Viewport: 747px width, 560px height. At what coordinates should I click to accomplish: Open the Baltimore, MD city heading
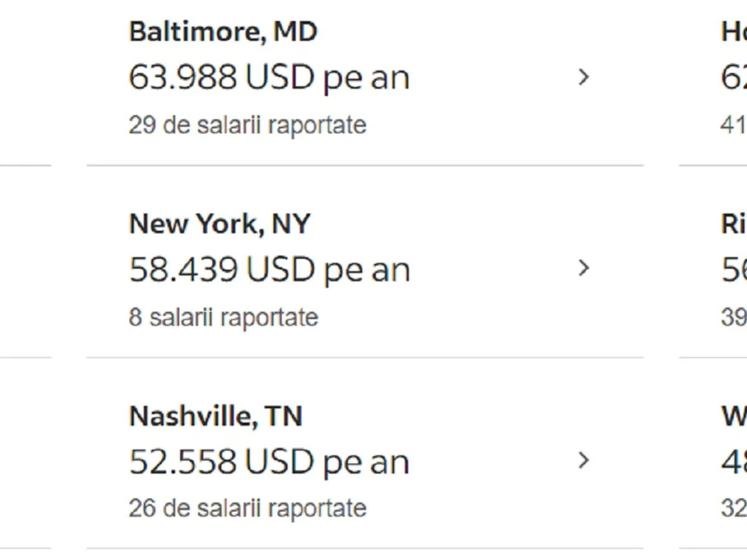pos(223,32)
